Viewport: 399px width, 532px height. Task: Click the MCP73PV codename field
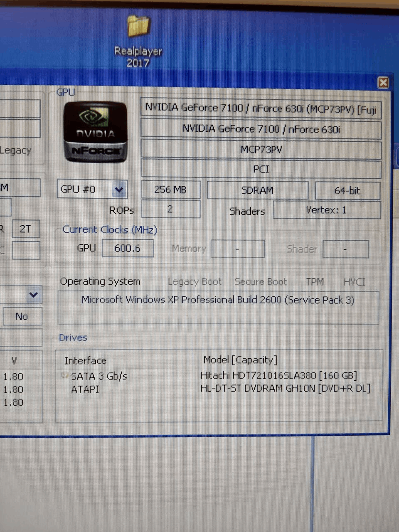(x=261, y=149)
